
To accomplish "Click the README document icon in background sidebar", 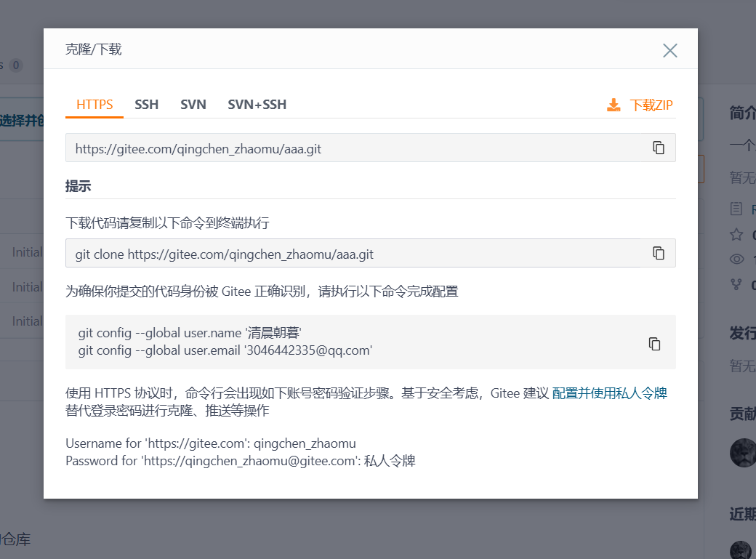I will pyautogui.click(x=736, y=209).
